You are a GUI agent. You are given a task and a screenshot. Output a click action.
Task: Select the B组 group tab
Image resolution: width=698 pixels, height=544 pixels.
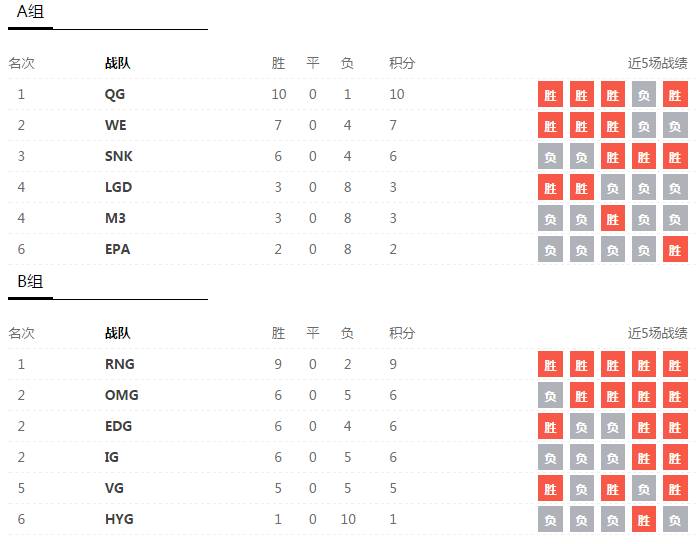(30, 282)
